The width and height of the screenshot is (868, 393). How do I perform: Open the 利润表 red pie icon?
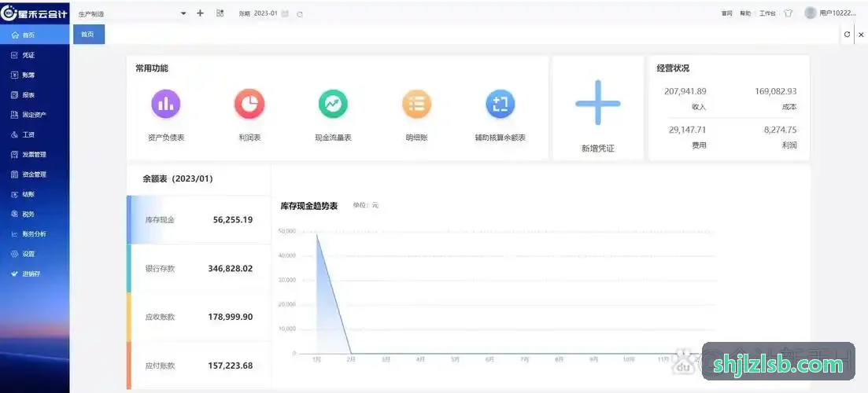(249, 104)
